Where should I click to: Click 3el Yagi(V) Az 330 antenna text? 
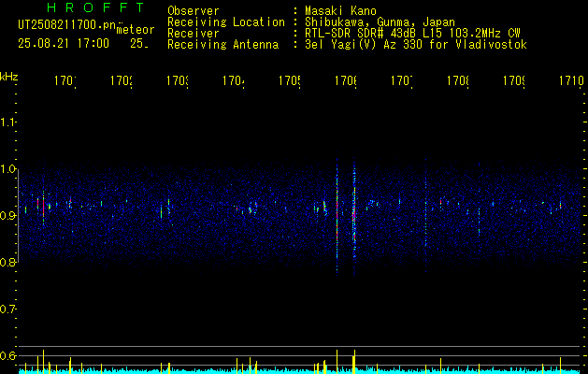pos(416,45)
